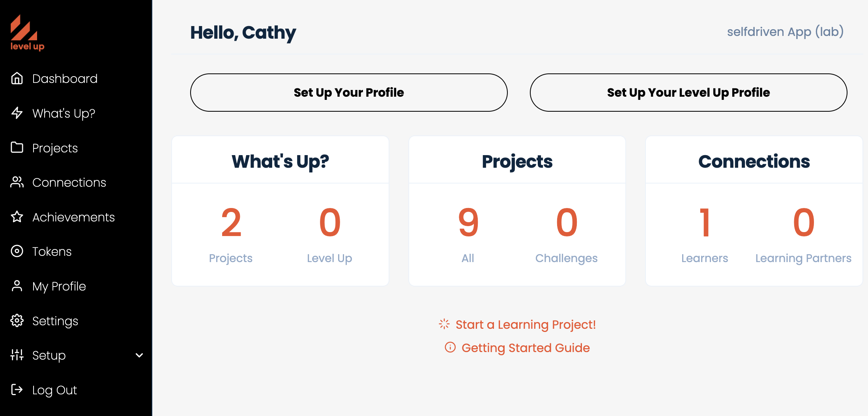
Task: Open Start a Learning Project link
Action: (525, 324)
